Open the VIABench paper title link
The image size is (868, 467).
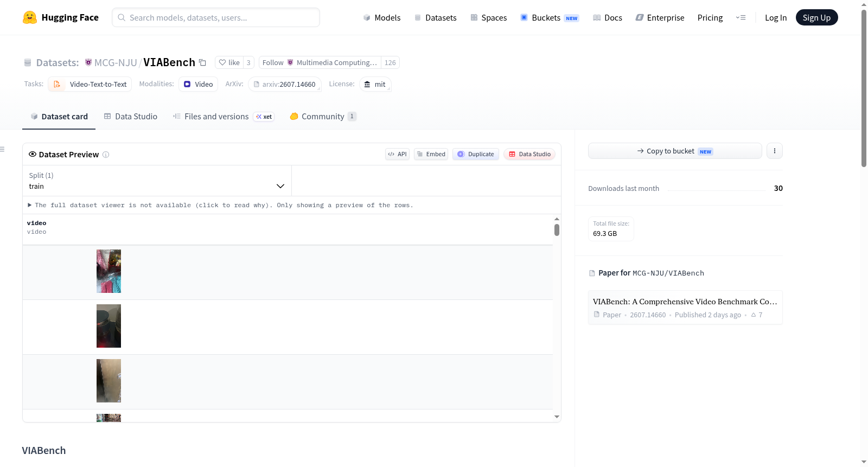coord(685,302)
